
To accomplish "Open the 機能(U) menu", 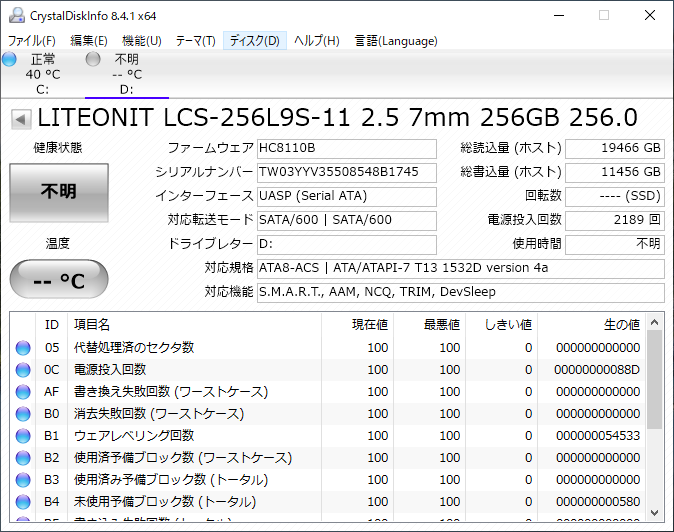I will coord(142,41).
